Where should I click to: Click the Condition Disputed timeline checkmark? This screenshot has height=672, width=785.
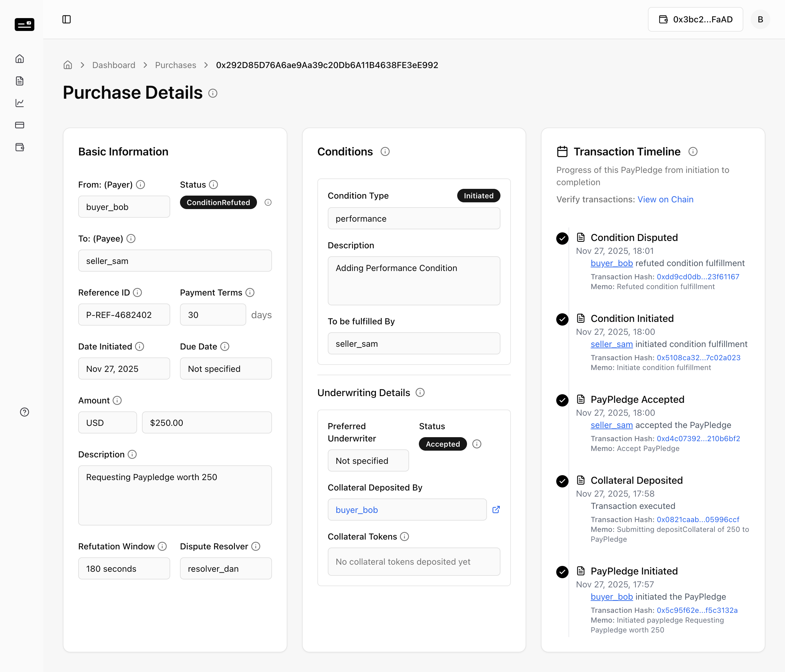point(562,238)
